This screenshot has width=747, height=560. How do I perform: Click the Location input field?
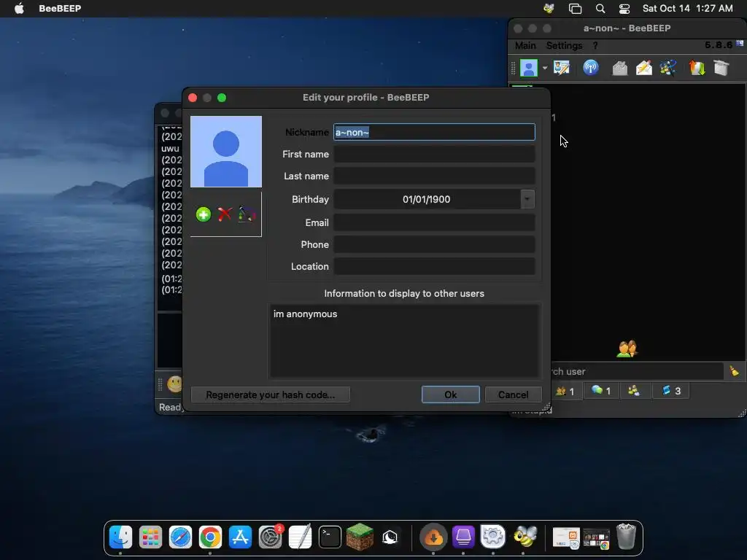tap(434, 266)
